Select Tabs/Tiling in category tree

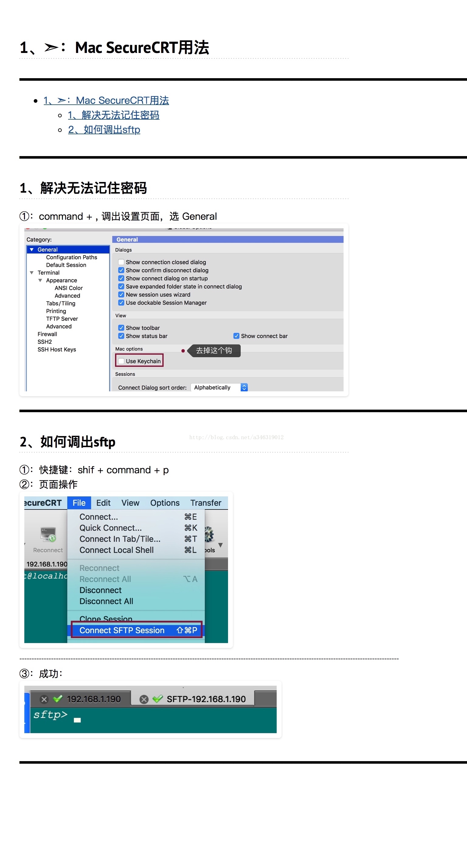click(61, 304)
